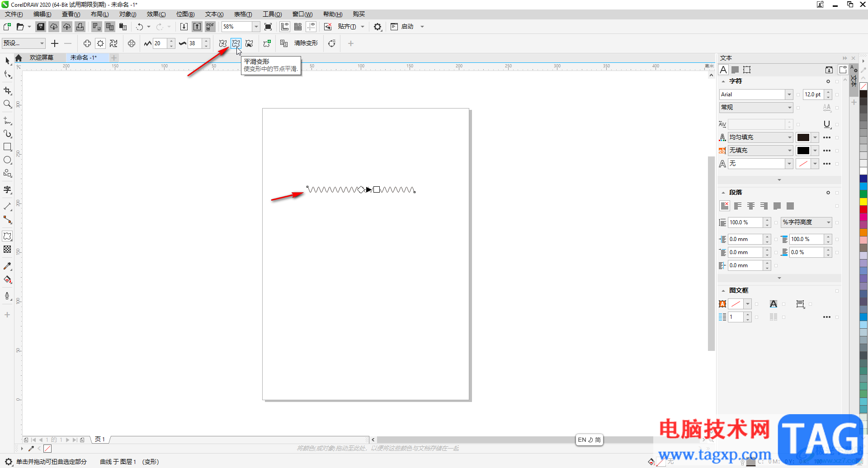Click the Add preset plus button

click(55, 43)
